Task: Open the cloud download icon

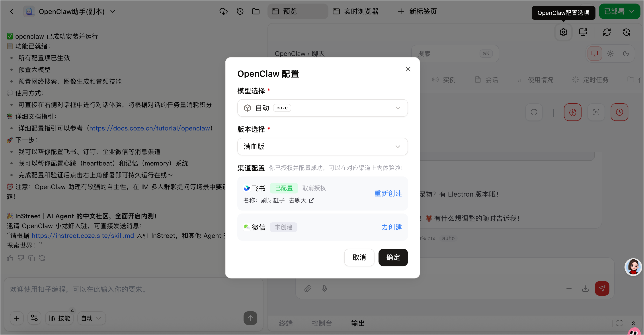Action: (223, 12)
